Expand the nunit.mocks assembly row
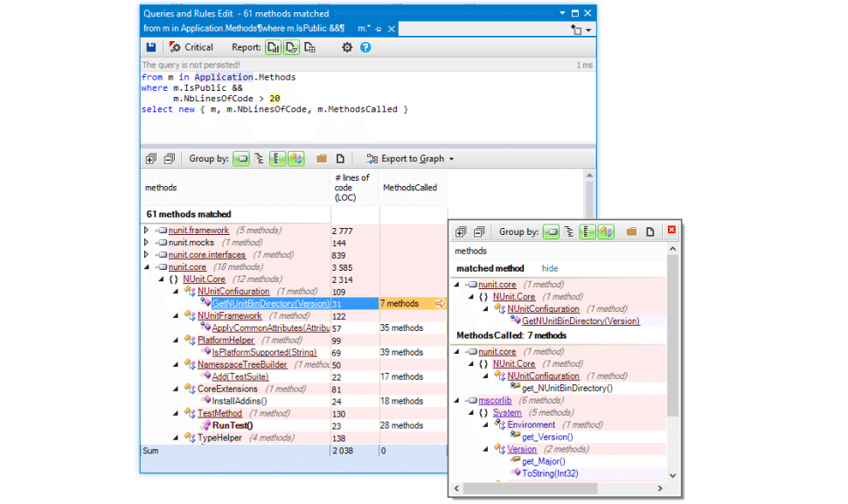Viewport: 848px width, 504px height. 147,243
